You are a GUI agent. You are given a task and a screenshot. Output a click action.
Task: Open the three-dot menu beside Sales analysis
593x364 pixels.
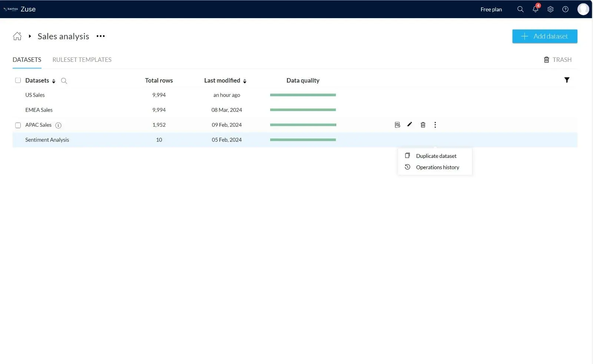point(100,36)
